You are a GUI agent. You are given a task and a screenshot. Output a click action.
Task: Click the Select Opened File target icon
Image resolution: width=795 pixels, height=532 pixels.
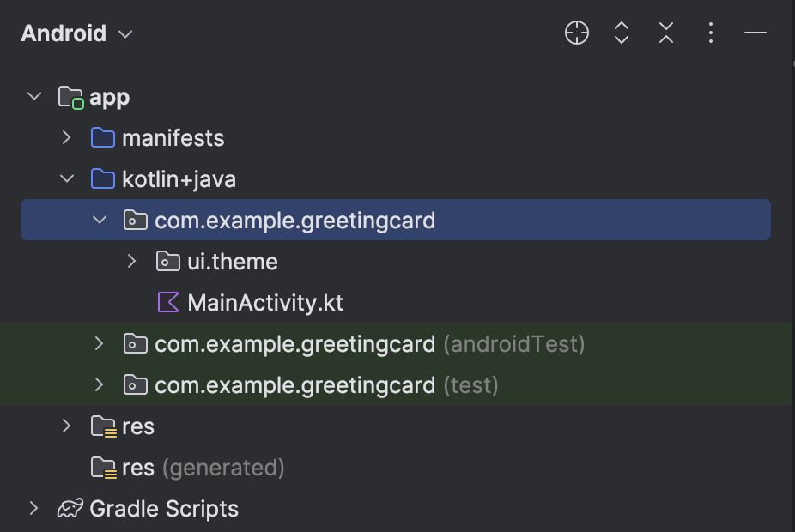tap(577, 33)
